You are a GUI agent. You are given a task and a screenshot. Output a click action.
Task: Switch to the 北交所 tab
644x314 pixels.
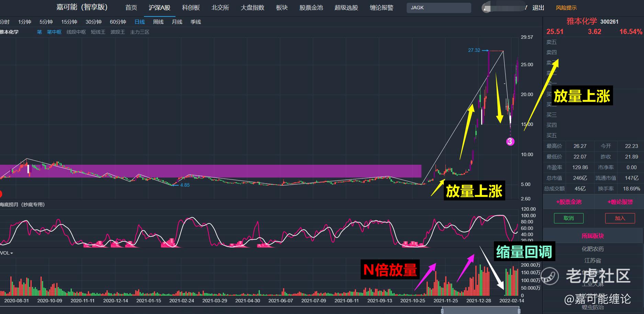click(x=220, y=8)
